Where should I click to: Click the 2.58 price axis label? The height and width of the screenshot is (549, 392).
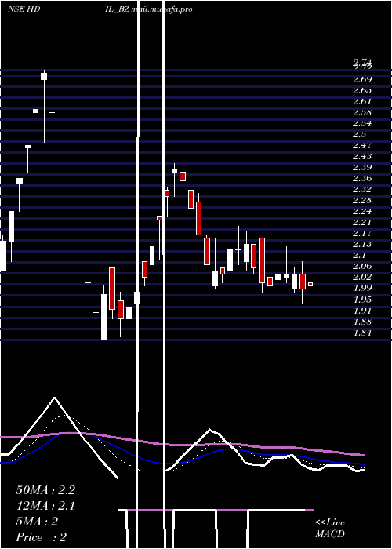[362, 112]
